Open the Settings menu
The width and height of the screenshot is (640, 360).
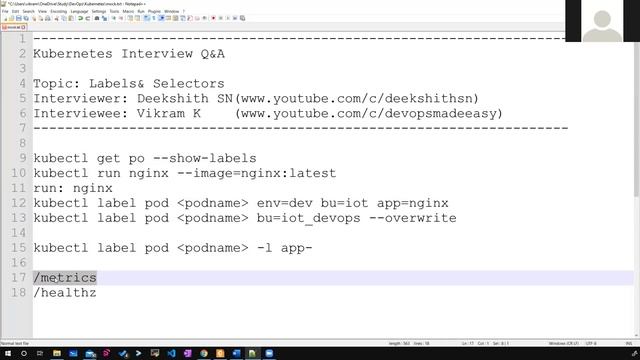pos(99,11)
